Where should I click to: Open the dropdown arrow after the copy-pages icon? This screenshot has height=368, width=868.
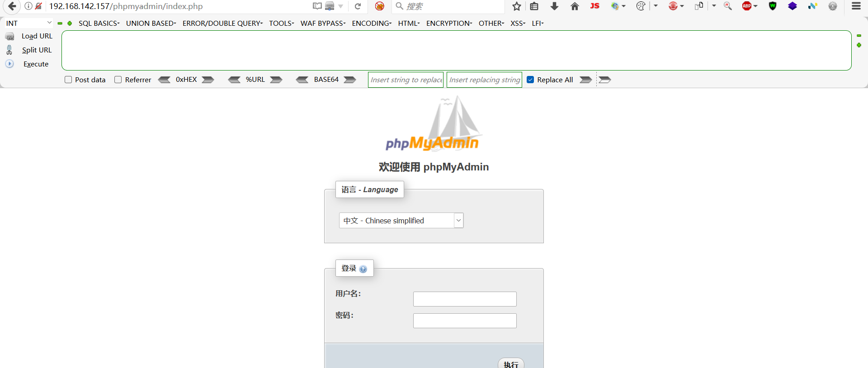[x=714, y=6]
